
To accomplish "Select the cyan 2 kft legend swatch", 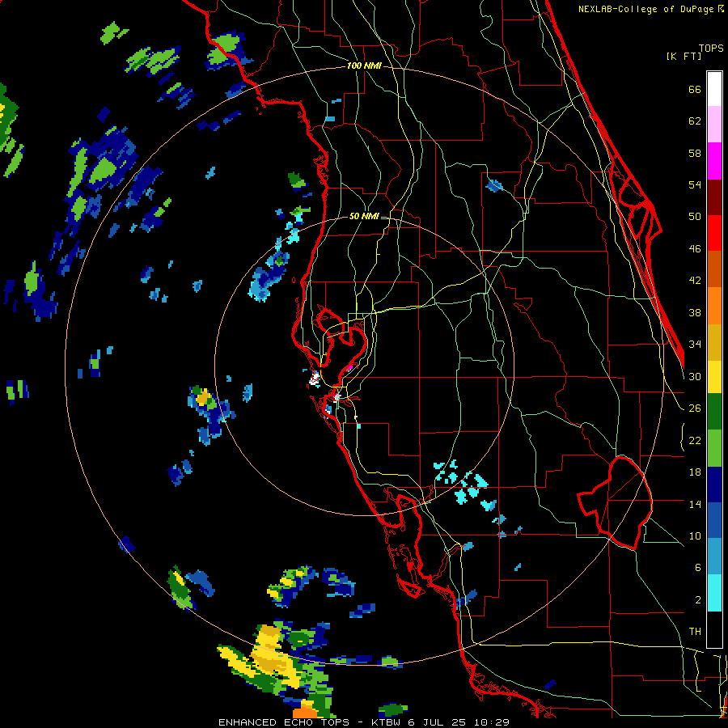I will coord(714,594).
